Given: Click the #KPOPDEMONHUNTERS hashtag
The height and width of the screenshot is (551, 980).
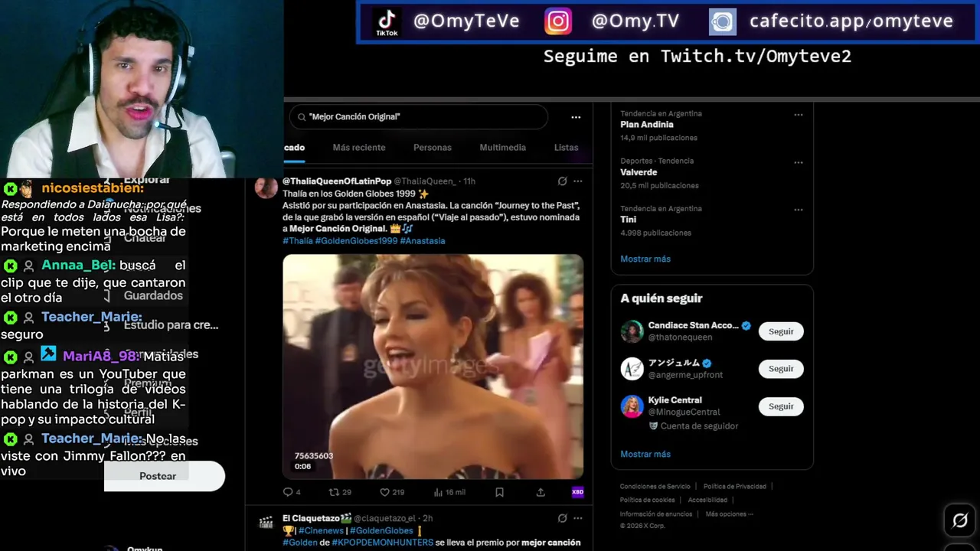Looking at the screenshot, I should coord(382,543).
